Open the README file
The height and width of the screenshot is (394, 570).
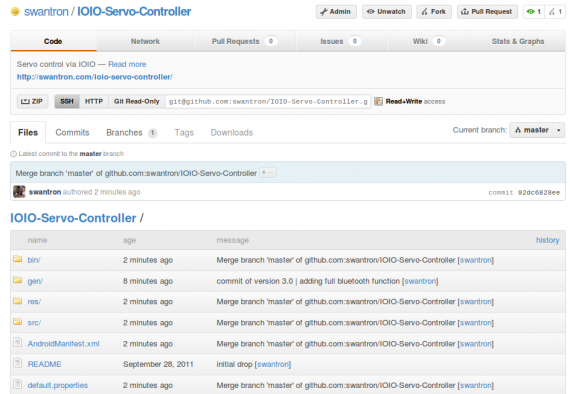44,365
